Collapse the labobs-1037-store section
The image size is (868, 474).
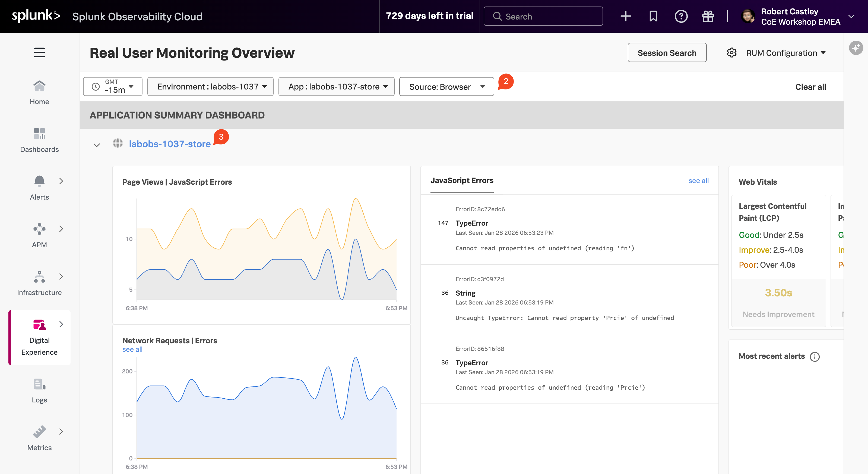[x=96, y=145]
